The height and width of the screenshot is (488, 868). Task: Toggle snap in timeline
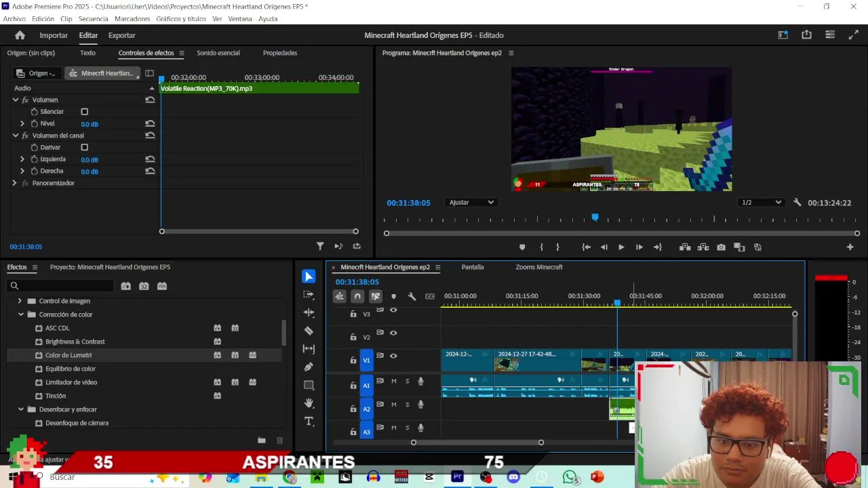pos(357,296)
